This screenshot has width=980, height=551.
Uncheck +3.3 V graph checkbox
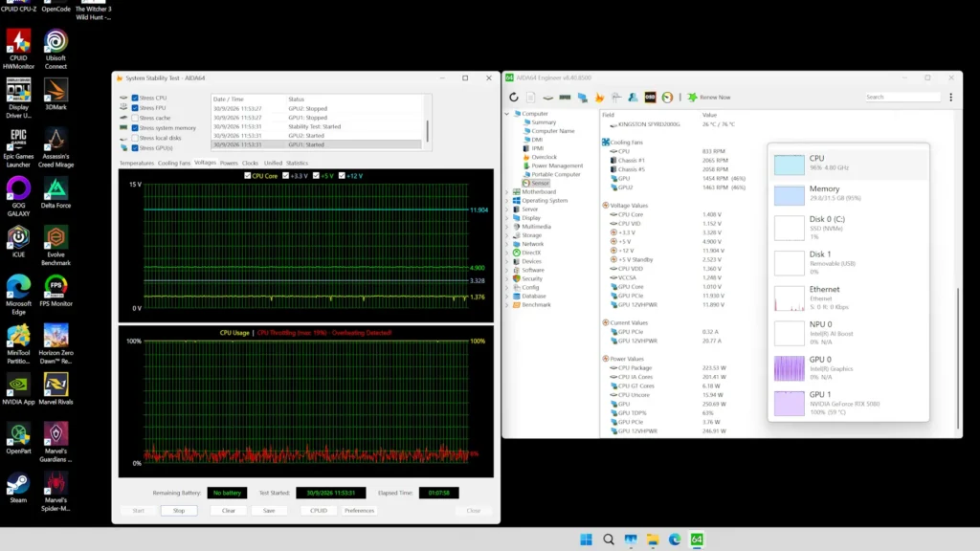coord(285,176)
